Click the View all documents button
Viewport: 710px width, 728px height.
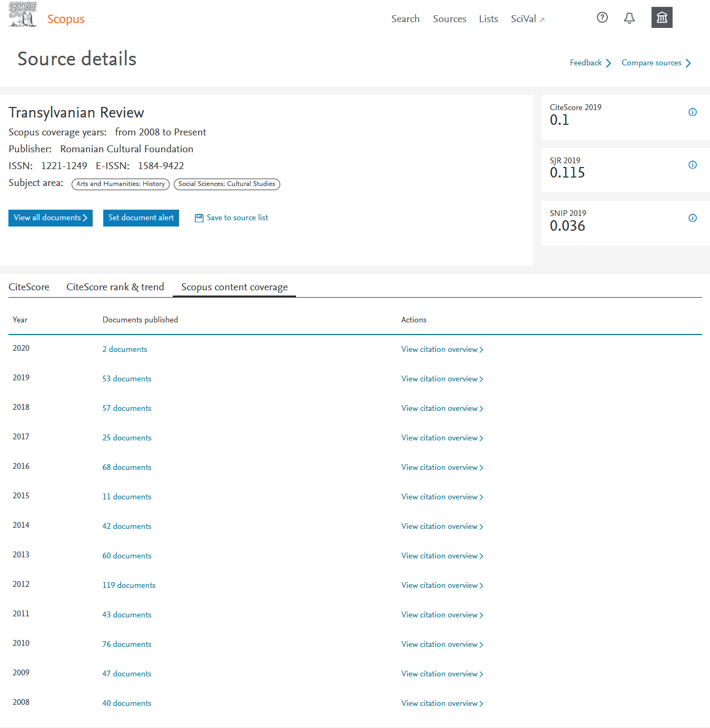(x=51, y=218)
